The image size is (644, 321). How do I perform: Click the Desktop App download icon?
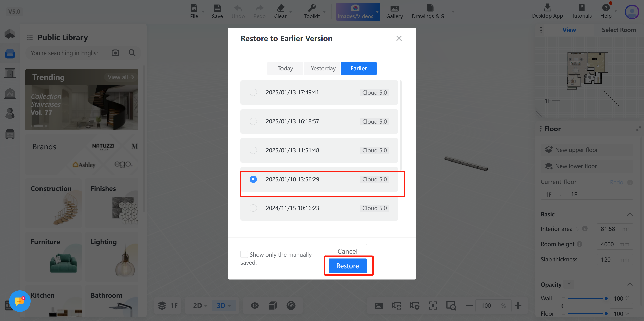click(x=547, y=8)
